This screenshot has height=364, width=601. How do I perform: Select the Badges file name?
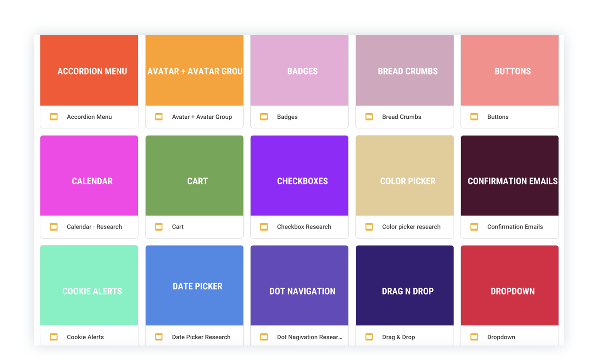[287, 117]
